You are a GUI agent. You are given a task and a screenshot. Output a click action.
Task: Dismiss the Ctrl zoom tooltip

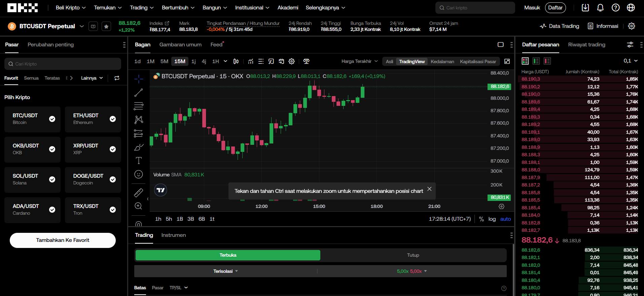click(429, 189)
